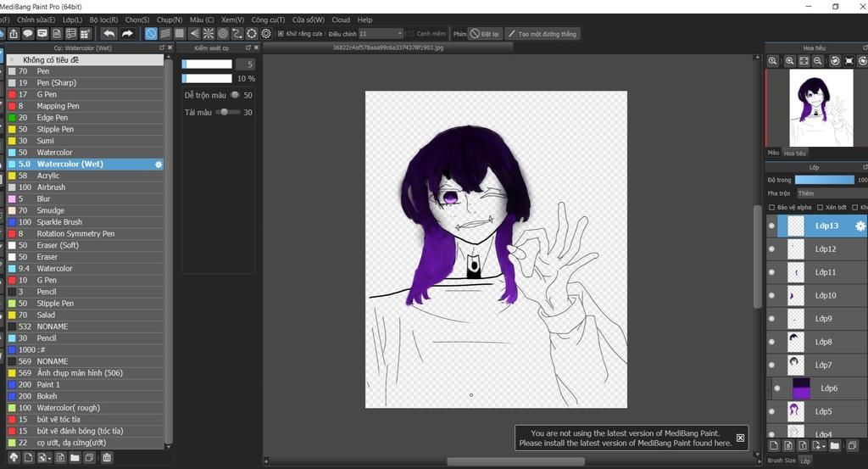Open snap settings gear icon
The width and height of the screenshot is (868, 469).
tap(266, 34)
